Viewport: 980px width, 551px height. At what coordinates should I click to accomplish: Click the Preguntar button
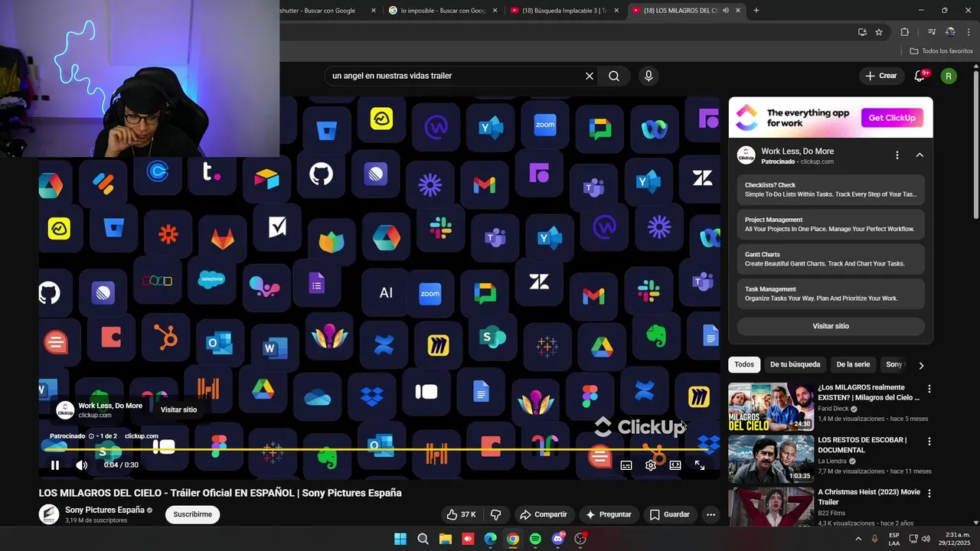tap(609, 514)
